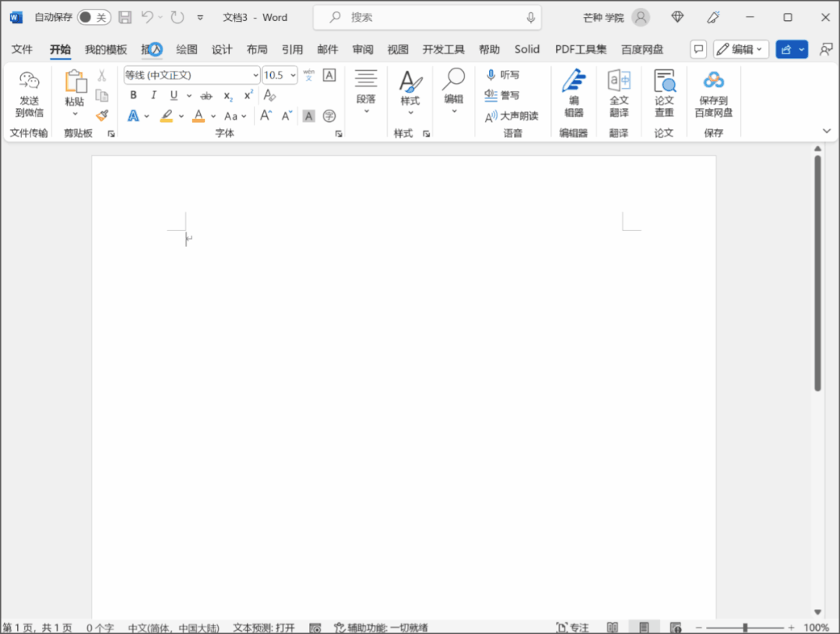The width and height of the screenshot is (840, 634).
Task: Click the Cut scissors icon
Action: click(x=102, y=75)
